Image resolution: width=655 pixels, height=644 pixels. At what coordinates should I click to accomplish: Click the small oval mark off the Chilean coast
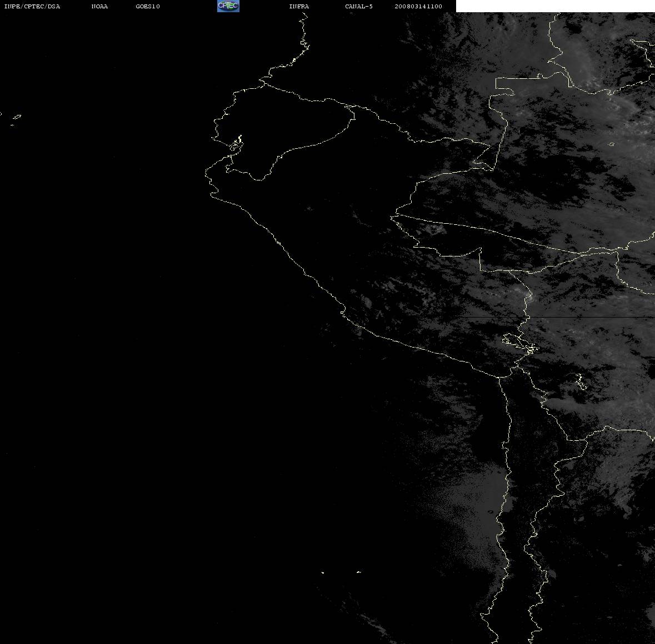(490, 512)
